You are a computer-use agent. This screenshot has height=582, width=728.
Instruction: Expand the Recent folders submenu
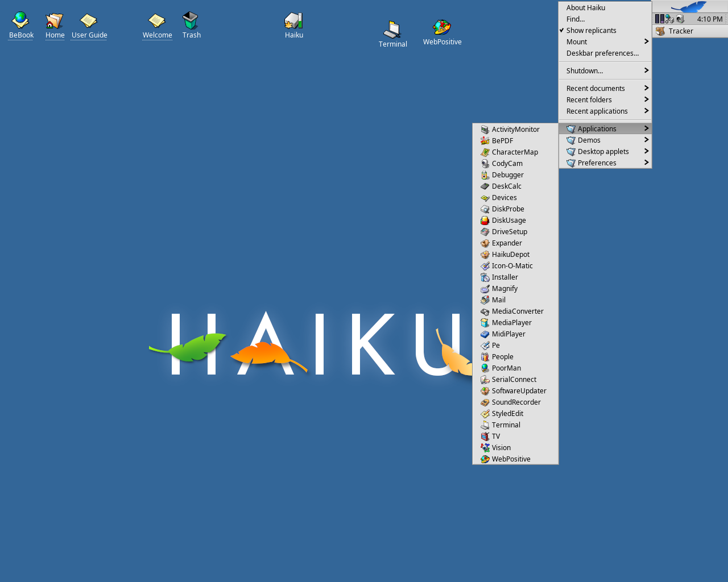coord(605,100)
